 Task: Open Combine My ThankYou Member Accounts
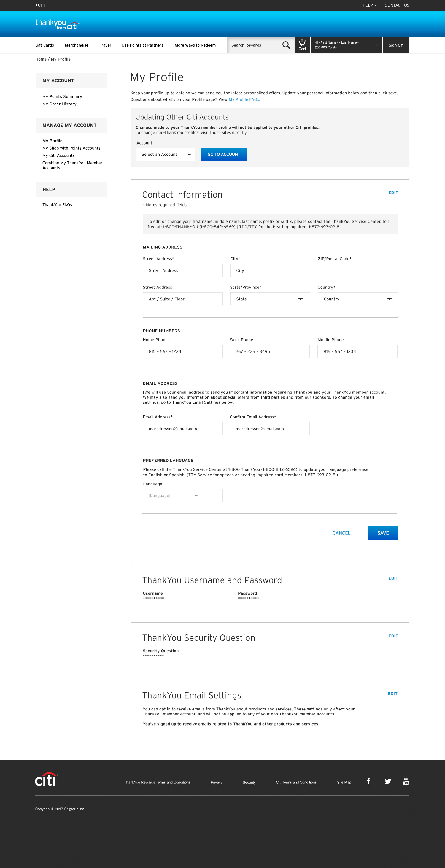[x=72, y=166]
